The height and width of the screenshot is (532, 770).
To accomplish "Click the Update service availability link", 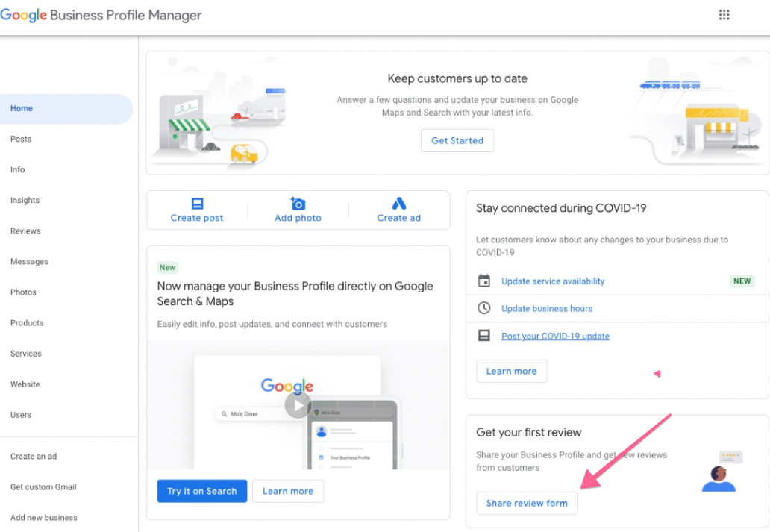I will (x=553, y=281).
